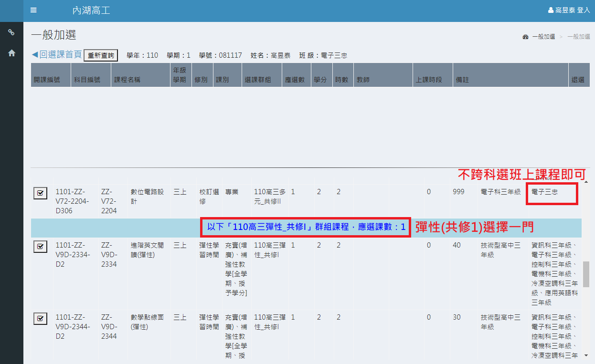Viewport: 595px width, 364px height.
Task: Click the dashboard icon in the breadcrumb
Action: coord(526,37)
